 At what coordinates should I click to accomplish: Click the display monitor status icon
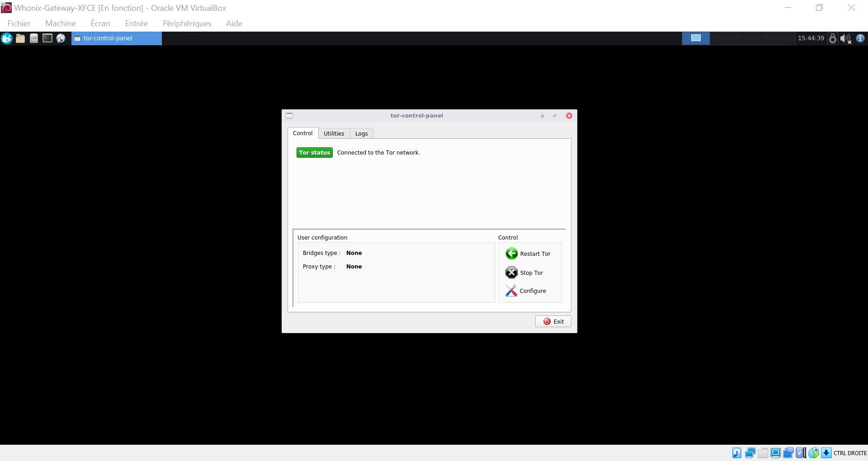tap(776, 453)
